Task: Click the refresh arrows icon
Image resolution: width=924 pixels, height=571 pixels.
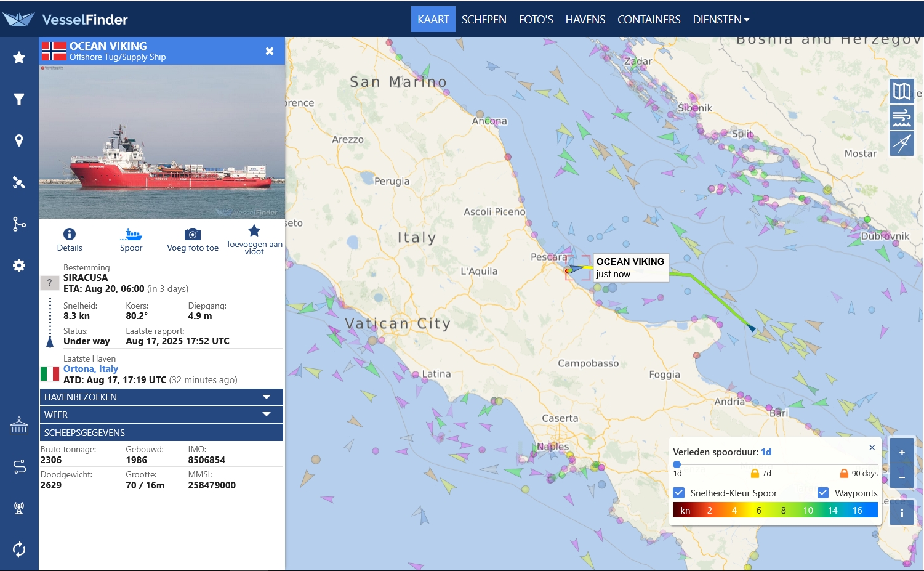Action: (x=19, y=549)
